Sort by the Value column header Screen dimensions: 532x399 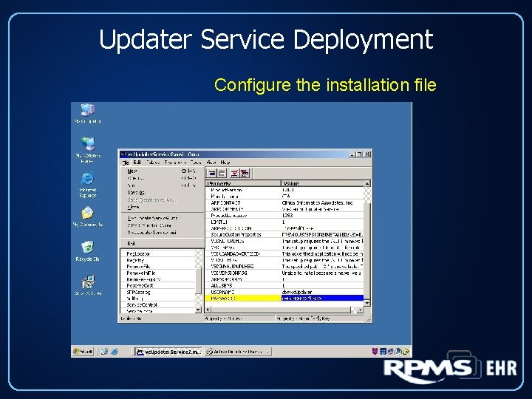323,183
